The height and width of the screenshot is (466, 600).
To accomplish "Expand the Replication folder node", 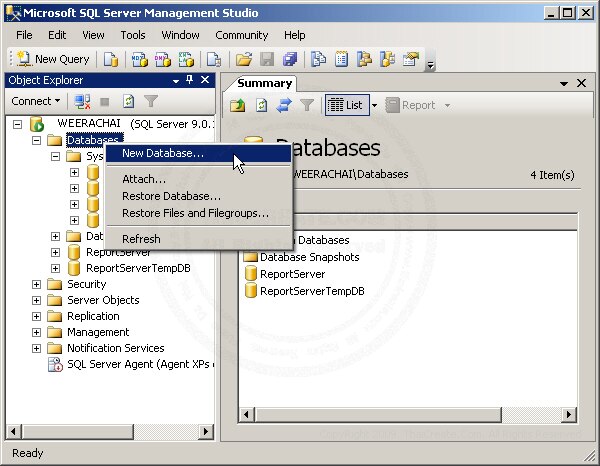I will click(x=36, y=316).
